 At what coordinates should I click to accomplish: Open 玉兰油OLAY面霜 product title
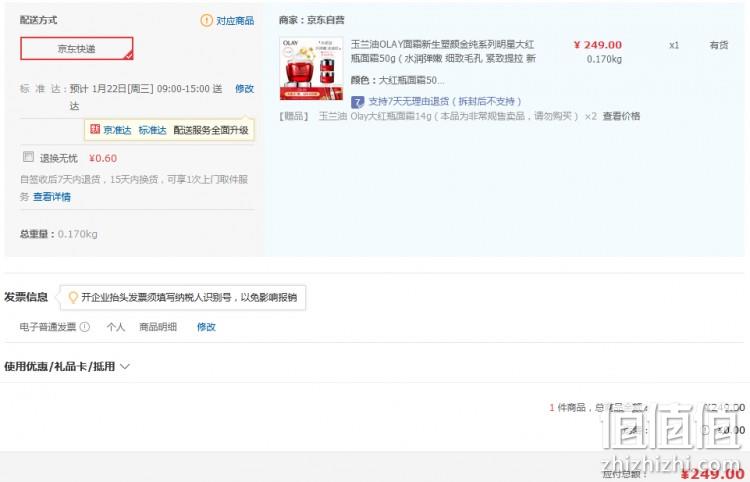point(443,51)
